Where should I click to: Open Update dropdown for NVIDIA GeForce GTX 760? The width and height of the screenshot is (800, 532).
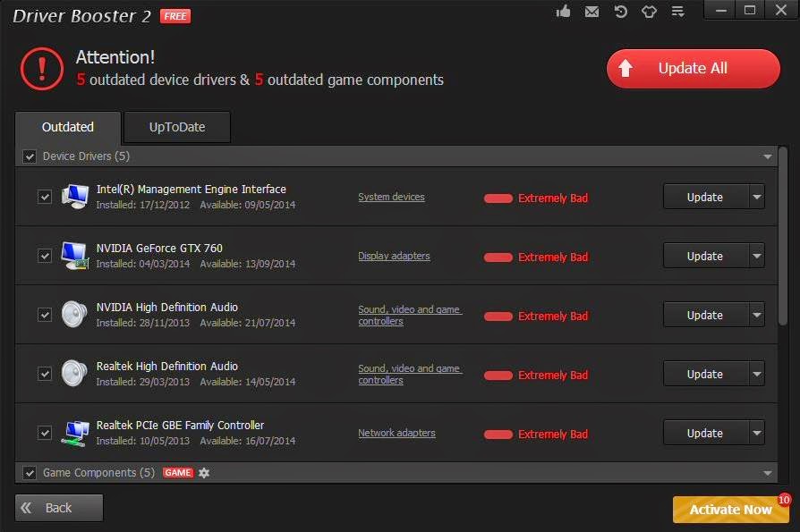[757, 256]
